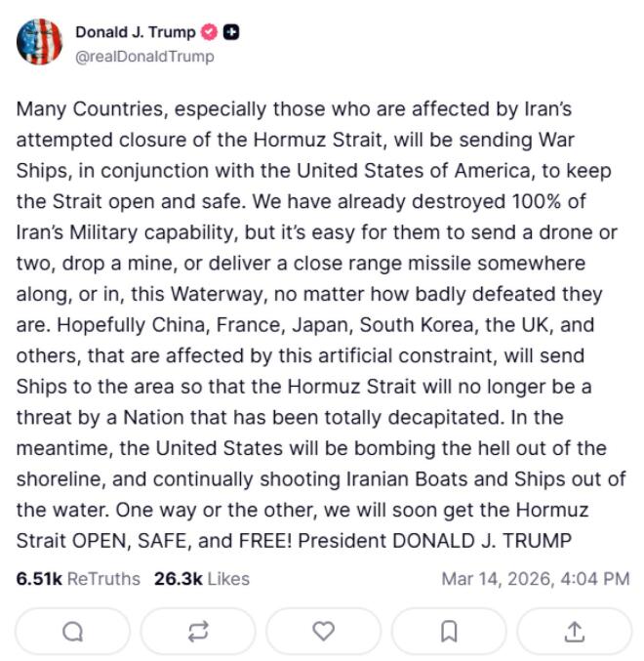Click the red verified checkmark badge
This screenshot has height=661, width=644.
coord(210,32)
